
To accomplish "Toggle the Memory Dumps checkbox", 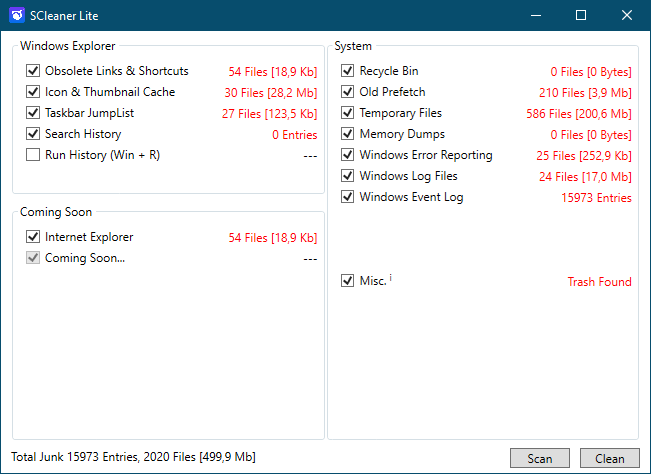I will (348, 134).
